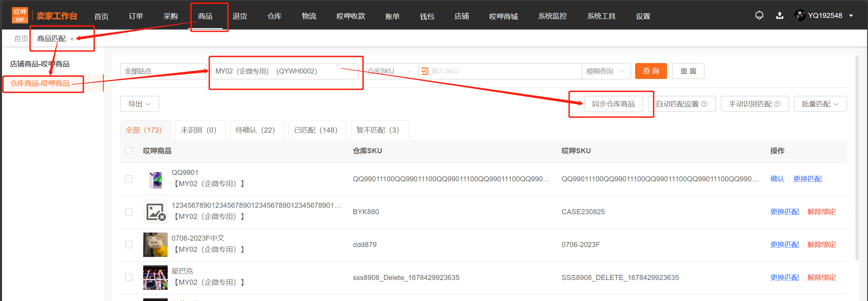The image size is (868, 301).
Task: Open the 模糊查询 mode dropdown
Action: pyautogui.click(x=606, y=71)
